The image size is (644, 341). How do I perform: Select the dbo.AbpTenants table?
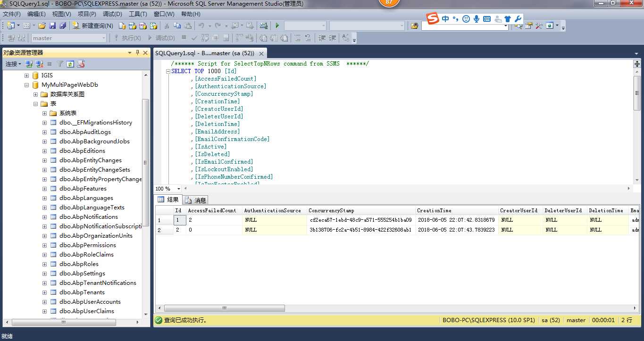[82, 292]
